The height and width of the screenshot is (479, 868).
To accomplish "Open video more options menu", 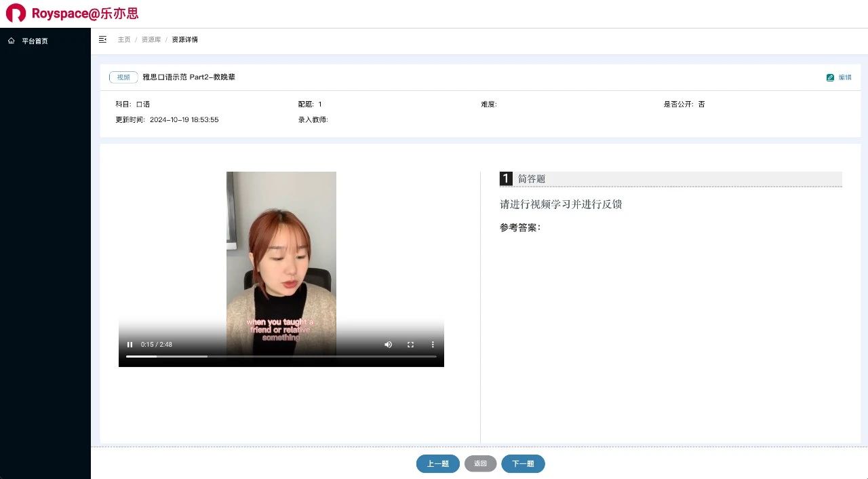I will [433, 345].
